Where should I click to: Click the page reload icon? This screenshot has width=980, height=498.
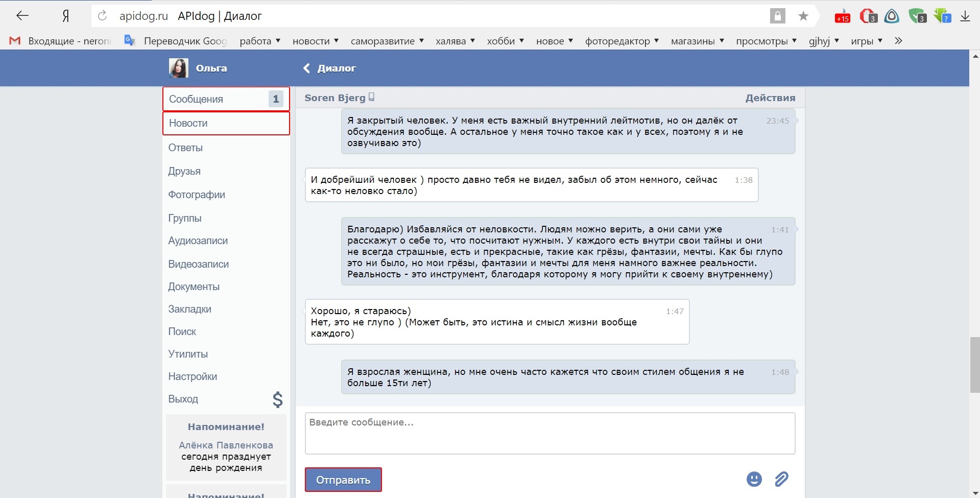102,16
